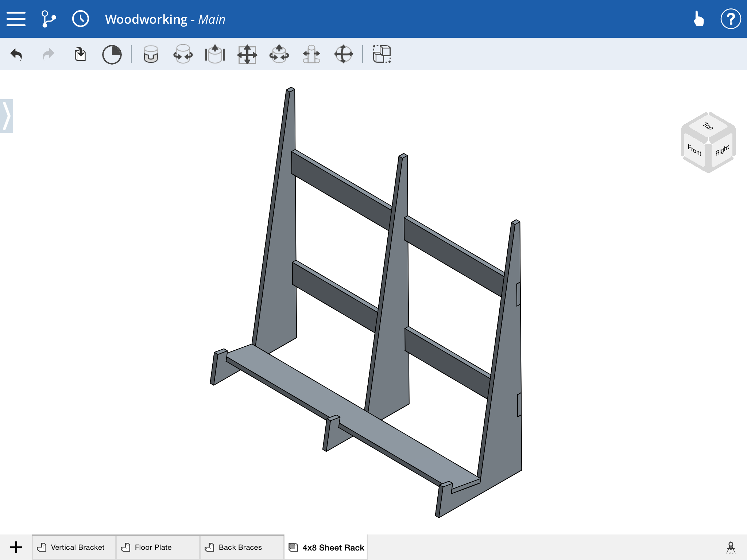Click the redo arrow
747x560 pixels.
pyautogui.click(x=48, y=55)
